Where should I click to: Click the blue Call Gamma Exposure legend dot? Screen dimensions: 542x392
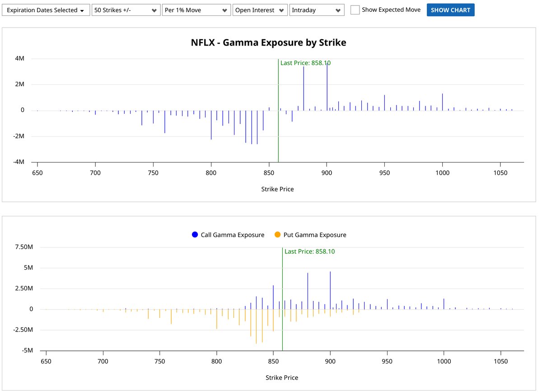coord(195,235)
